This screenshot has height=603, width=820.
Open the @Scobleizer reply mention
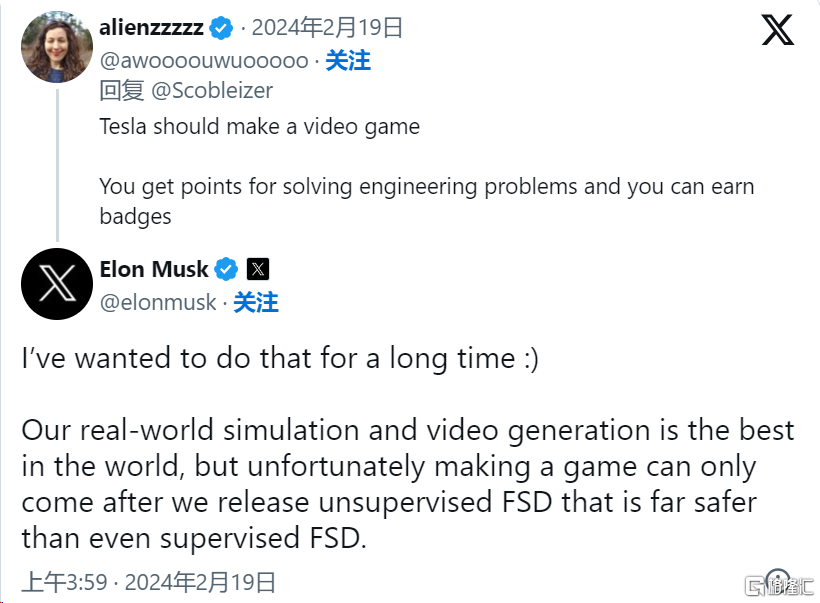click(212, 91)
